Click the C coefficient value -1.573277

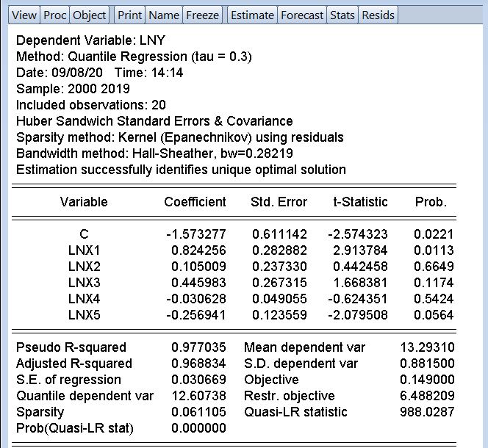(195, 234)
